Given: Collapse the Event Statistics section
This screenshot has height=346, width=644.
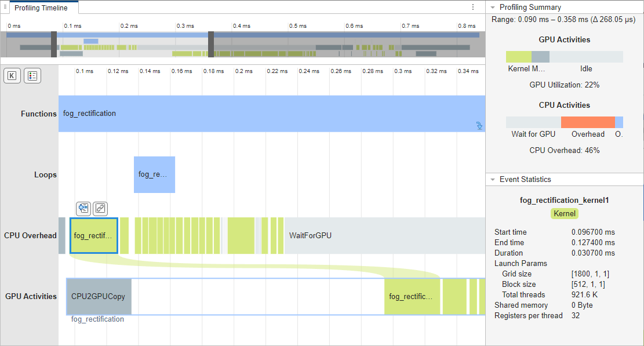Looking at the screenshot, I should pyautogui.click(x=493, y=180).
